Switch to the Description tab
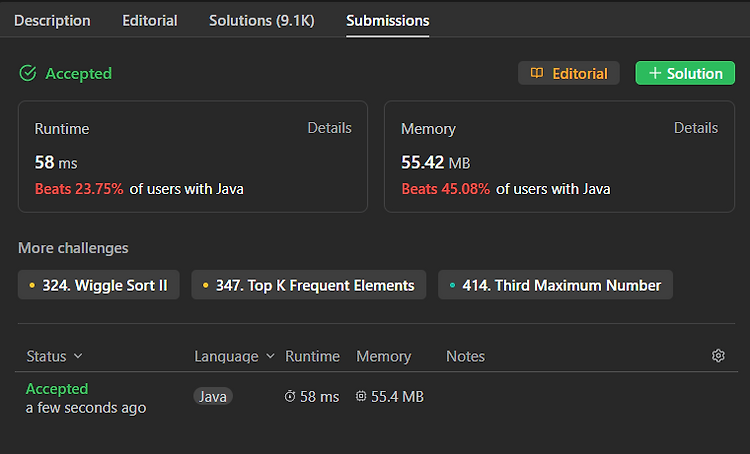 coord(52,21)
